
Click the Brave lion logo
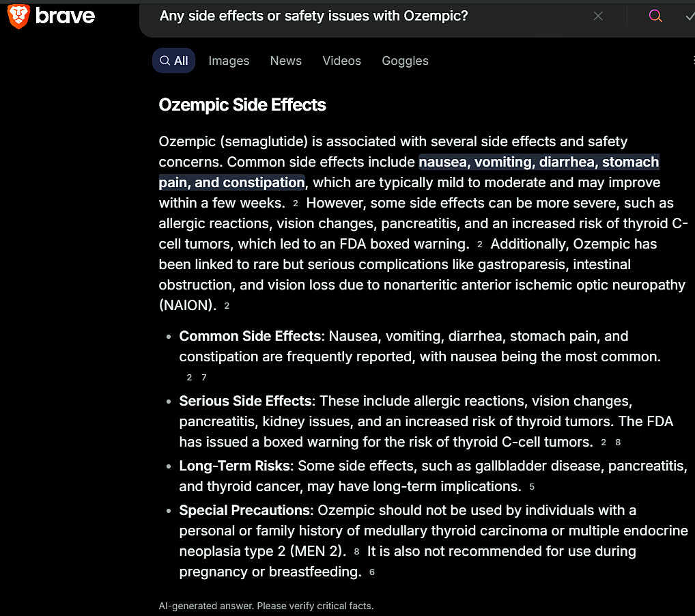coord(18,16)
